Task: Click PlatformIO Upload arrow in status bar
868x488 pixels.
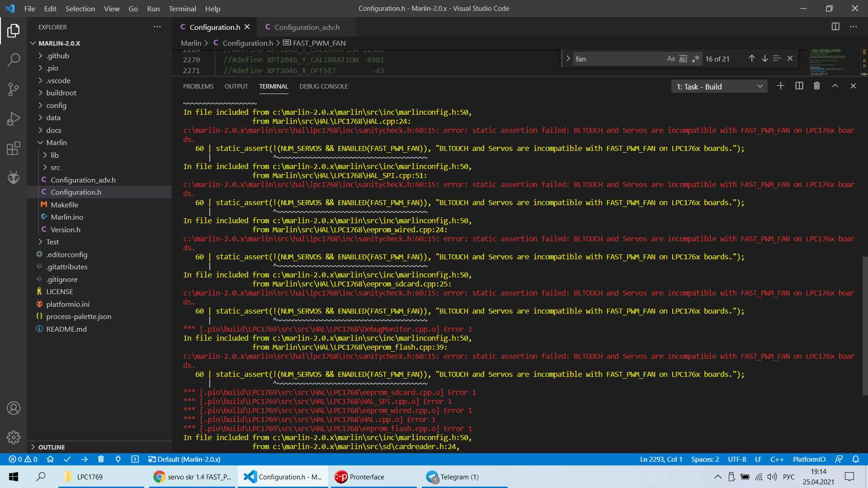Action: coord(84,459)
